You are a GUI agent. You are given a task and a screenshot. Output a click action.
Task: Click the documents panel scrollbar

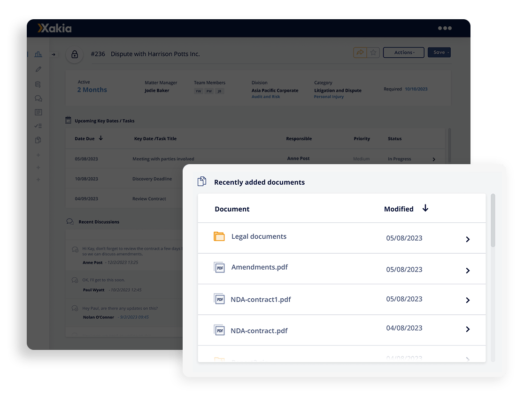point(493,220)
